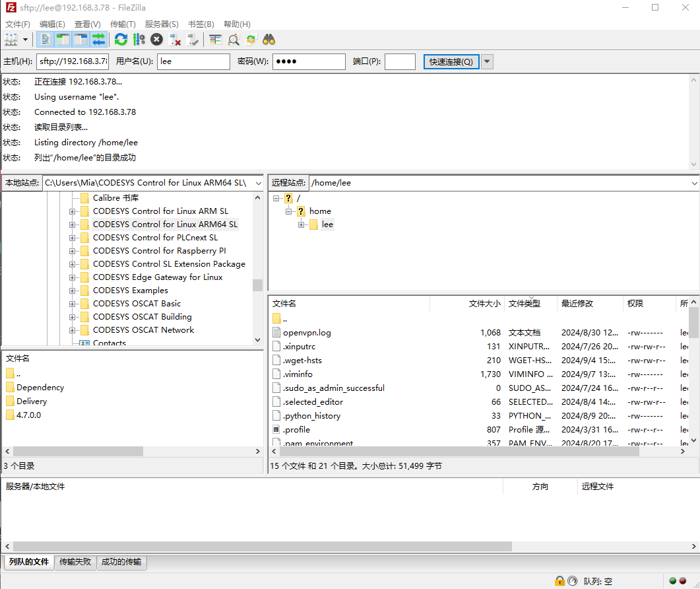Click remote file list horizontal scrollbar thumb
The image size is (700, 589).
tap(459, 452)
